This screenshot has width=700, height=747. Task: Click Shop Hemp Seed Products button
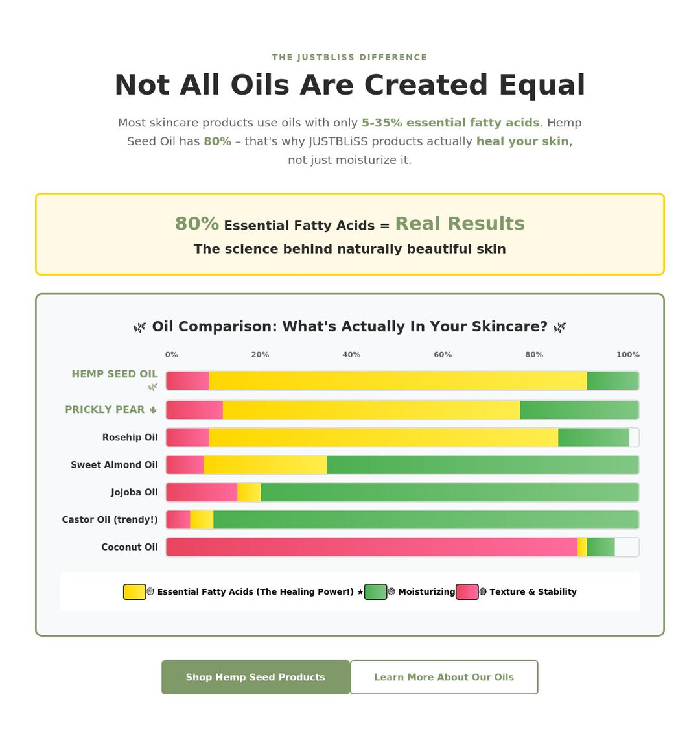(255, 677)
